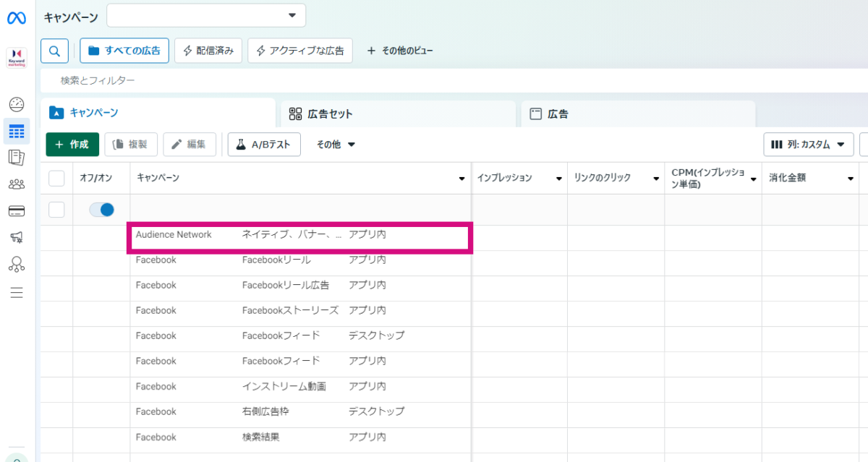Select the Facebookリール広告 row text
The image size is (868, 462).
tap(286, 285)
